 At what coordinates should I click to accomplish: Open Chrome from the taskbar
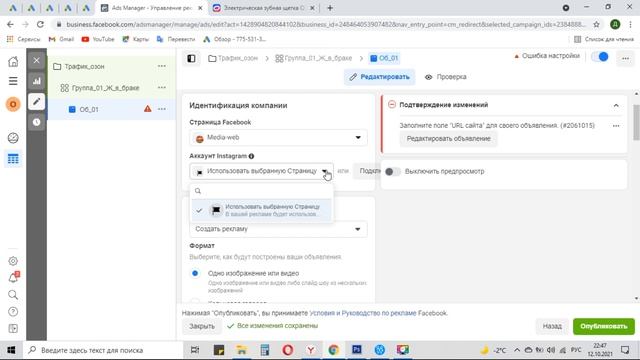click(333, 350)
